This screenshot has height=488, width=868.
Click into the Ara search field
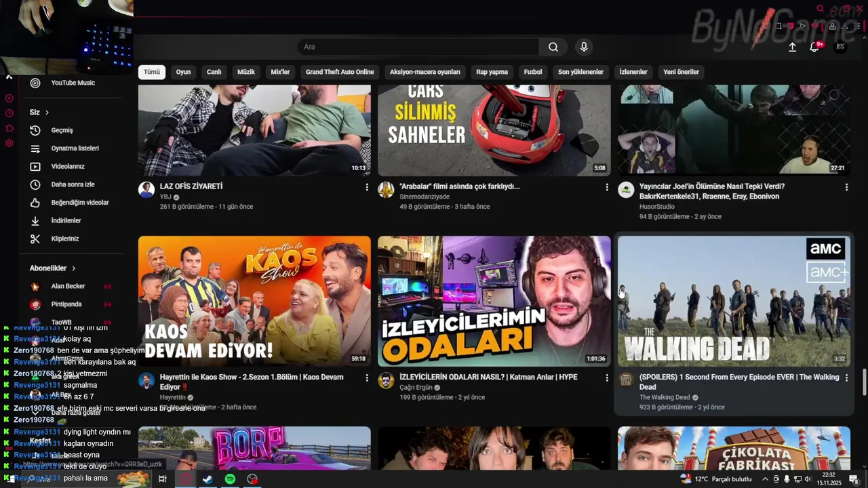point(418,47)
